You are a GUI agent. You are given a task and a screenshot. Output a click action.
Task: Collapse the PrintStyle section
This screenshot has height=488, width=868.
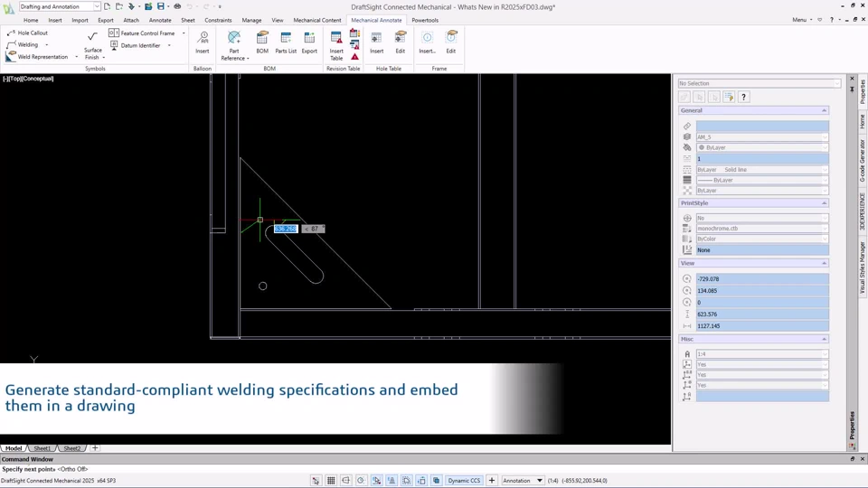(x=824, y=203)
